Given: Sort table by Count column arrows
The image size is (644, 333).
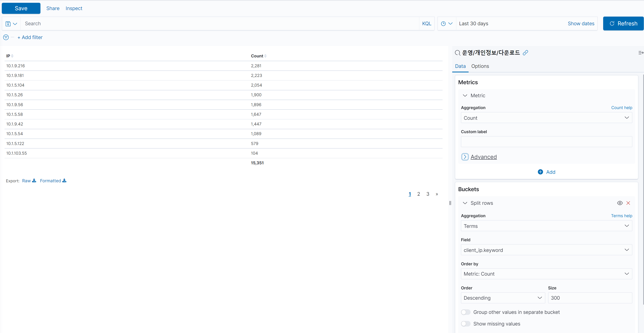Looking at the screenshot, I should click(x=265, y=56).
